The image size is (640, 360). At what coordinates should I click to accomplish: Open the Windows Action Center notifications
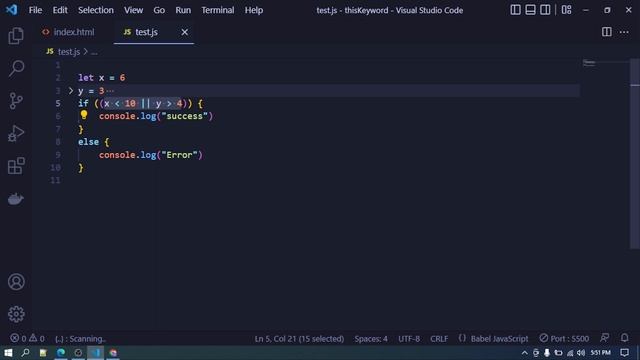tap(624, 353)
